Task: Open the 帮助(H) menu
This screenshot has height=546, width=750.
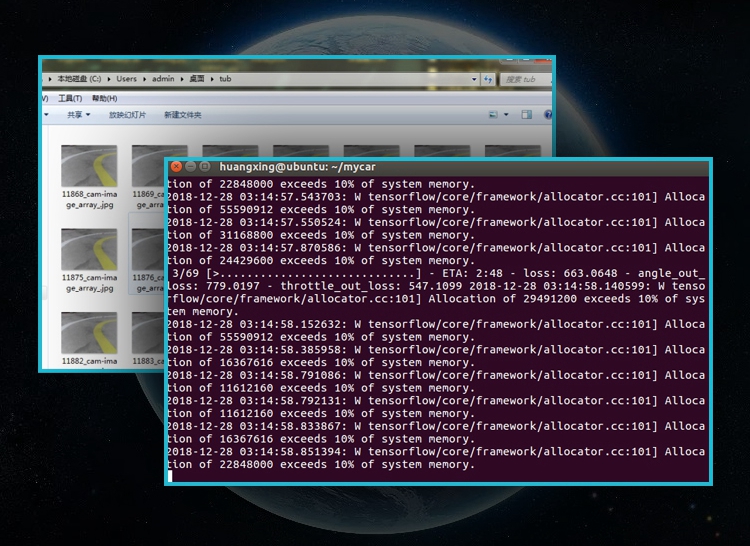Action: [x=104, y=98]
